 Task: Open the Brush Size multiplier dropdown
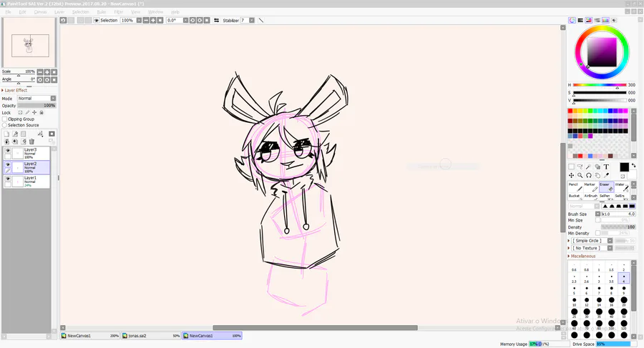pyautogui.click(x=598, y=214)
